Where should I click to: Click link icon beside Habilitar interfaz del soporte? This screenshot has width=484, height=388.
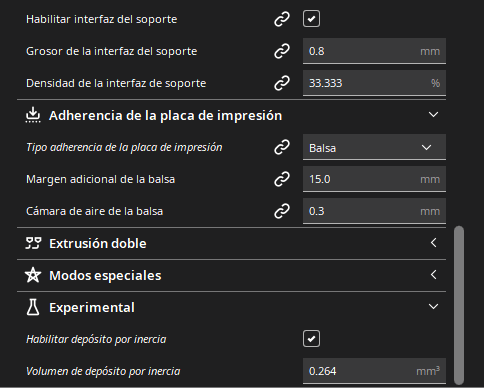[282, 19]
